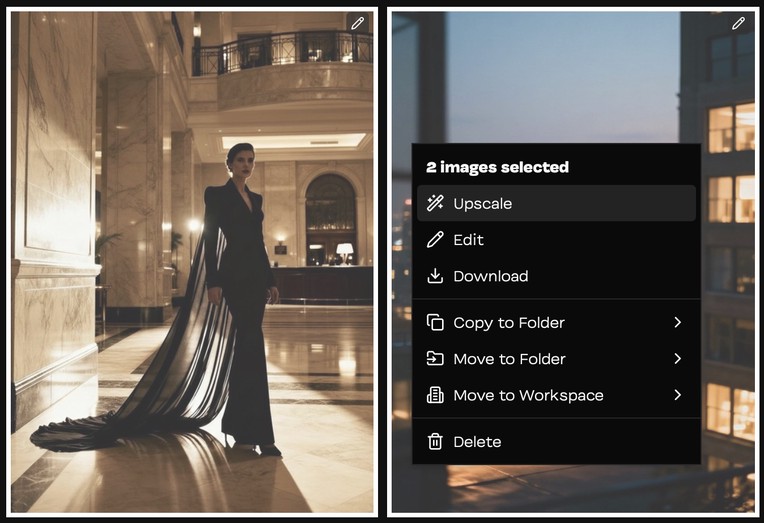This screenshot has width=764, height=523.
Task: Click the Download arrow icon
Action: 435,276
